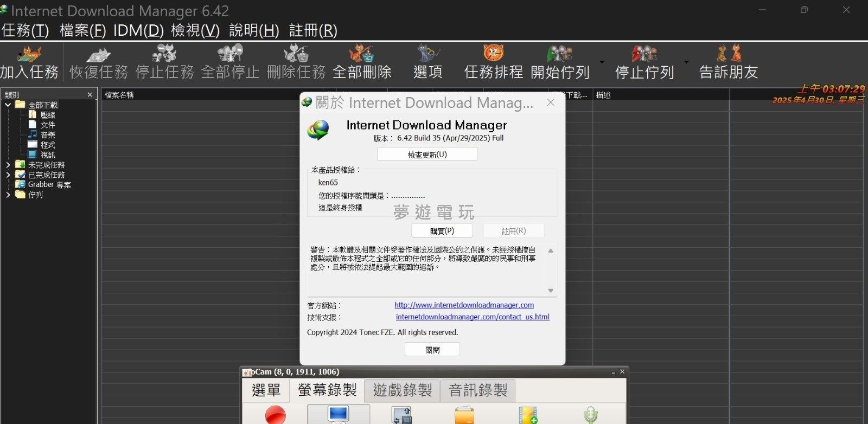This screenshot has height=424, width=868.
Task: Switch to the 遊戲錄製 tab in oCam
Action: point(402,390)
